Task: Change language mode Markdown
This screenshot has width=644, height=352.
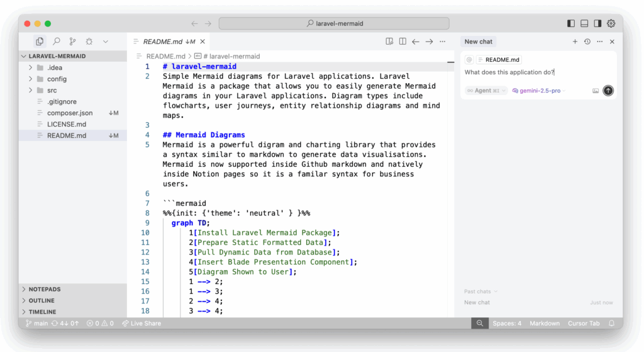Action: 545,323
